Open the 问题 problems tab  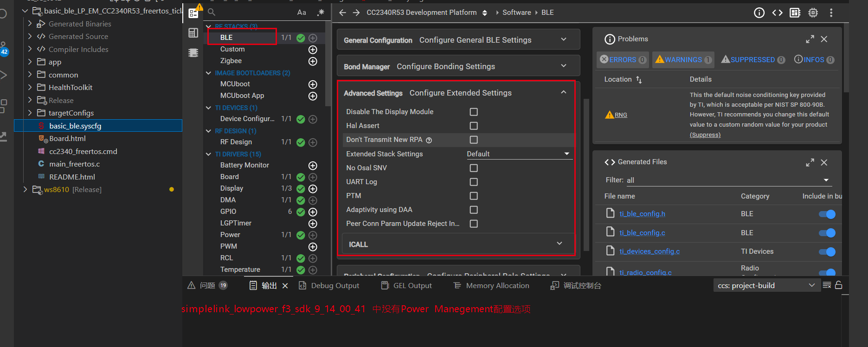207,286
